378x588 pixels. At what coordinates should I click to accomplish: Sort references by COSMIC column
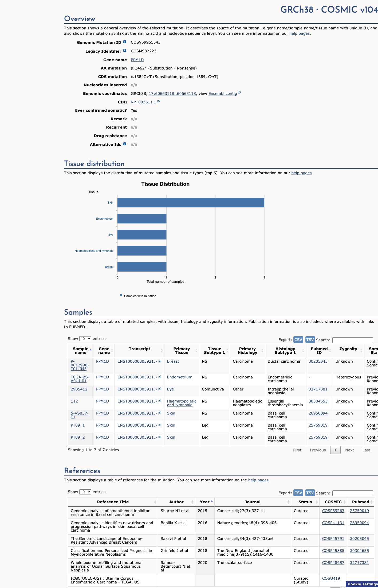tap(333, 502)
